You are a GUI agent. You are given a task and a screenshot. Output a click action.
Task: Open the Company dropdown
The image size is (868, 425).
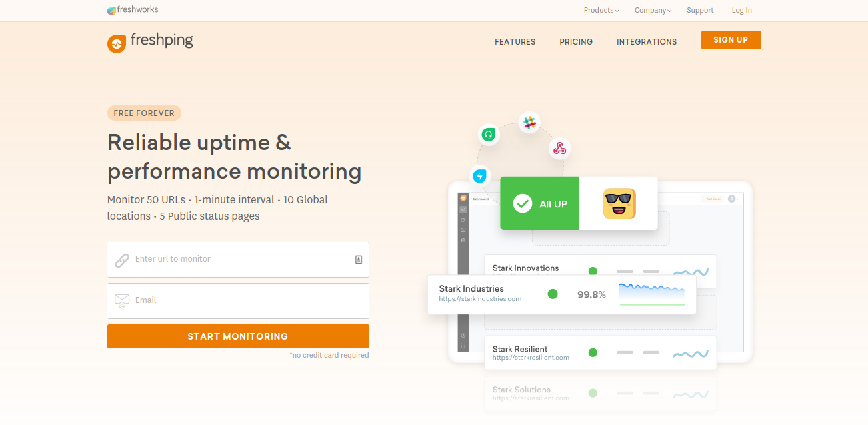coord(653,10)
